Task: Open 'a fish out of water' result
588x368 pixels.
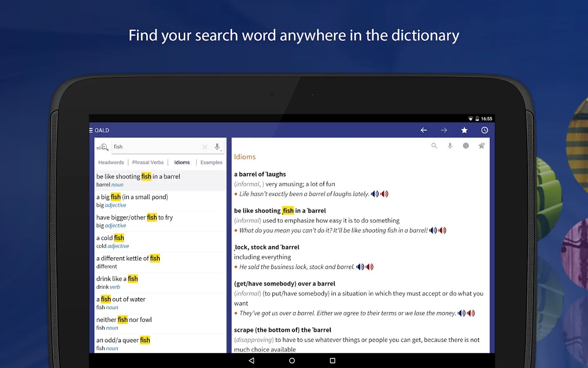Action: (x=160, y=303)
